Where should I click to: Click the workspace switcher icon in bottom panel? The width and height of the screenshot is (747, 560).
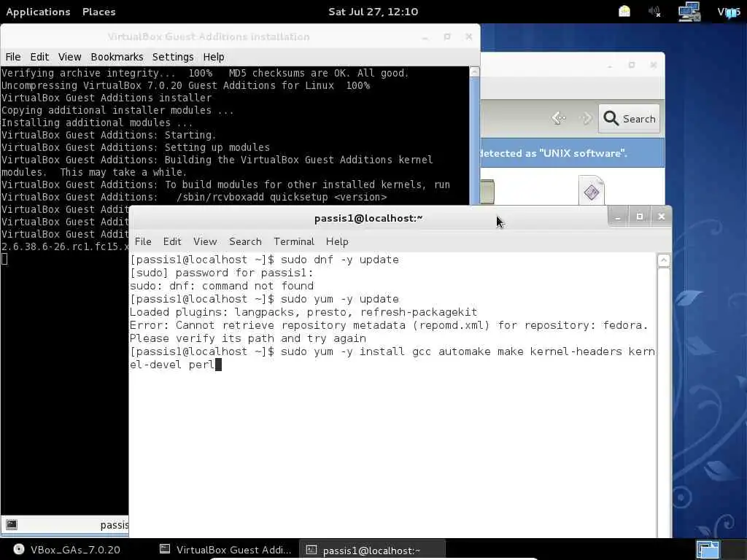708,549
